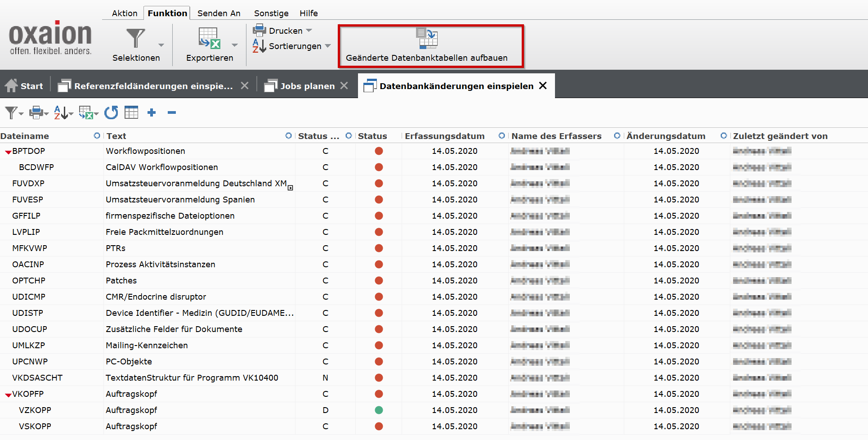Click the Erfassungsdatum column header
Viewport: 868px width, 440px height.
444,136
